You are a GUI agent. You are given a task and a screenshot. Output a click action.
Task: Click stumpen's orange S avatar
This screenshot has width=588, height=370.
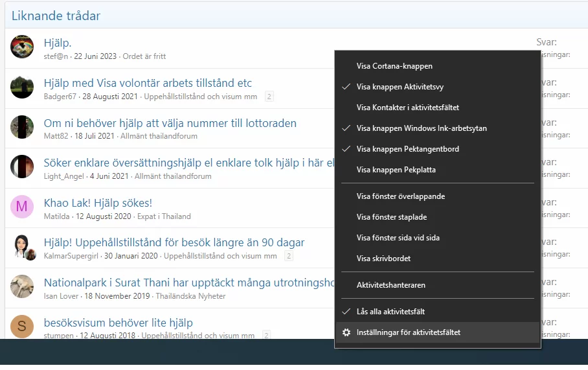[x=22, y=327]
